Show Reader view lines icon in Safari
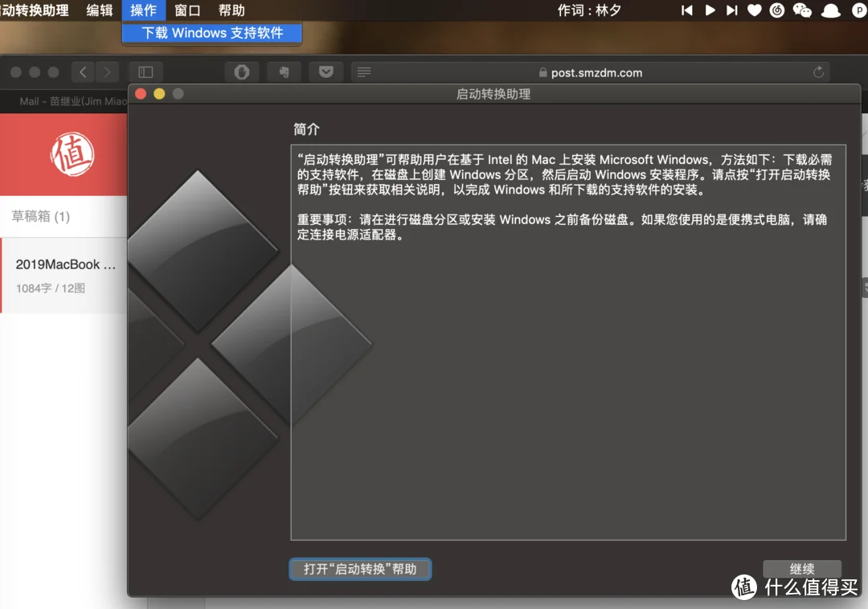Screen dimensions: 868x609 point(364,72)
